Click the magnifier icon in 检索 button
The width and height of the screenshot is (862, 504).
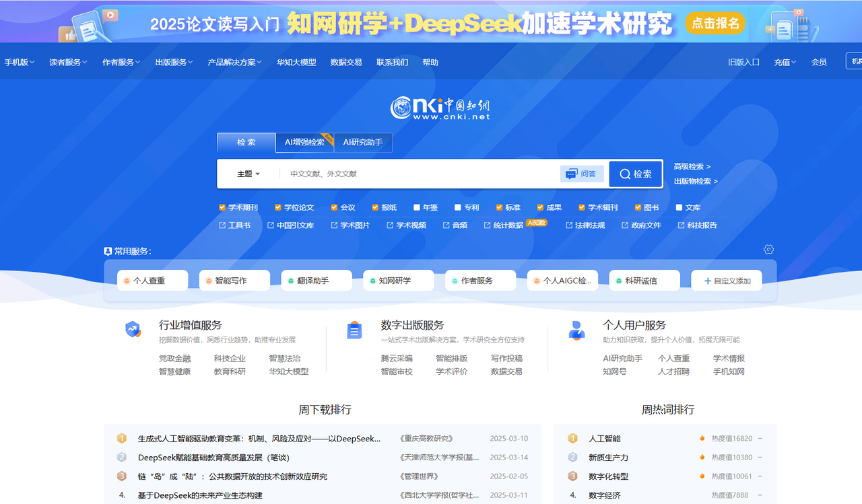tap(625, 174)
